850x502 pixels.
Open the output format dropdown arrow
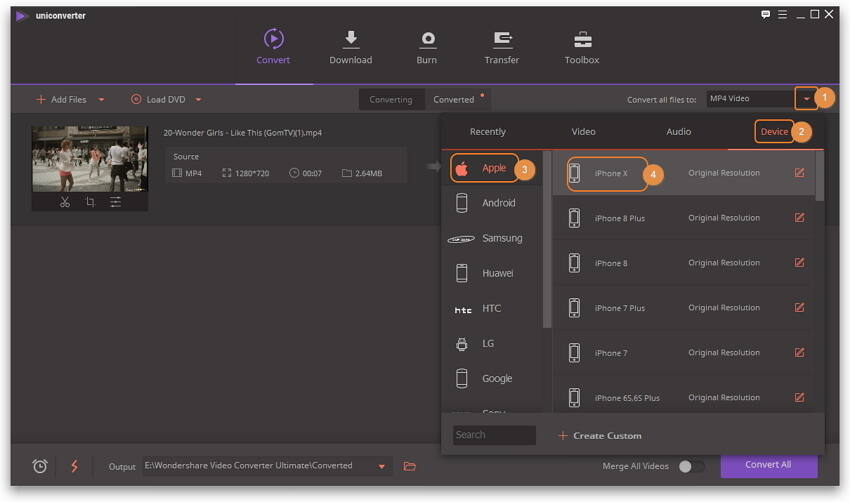point(806,99)
